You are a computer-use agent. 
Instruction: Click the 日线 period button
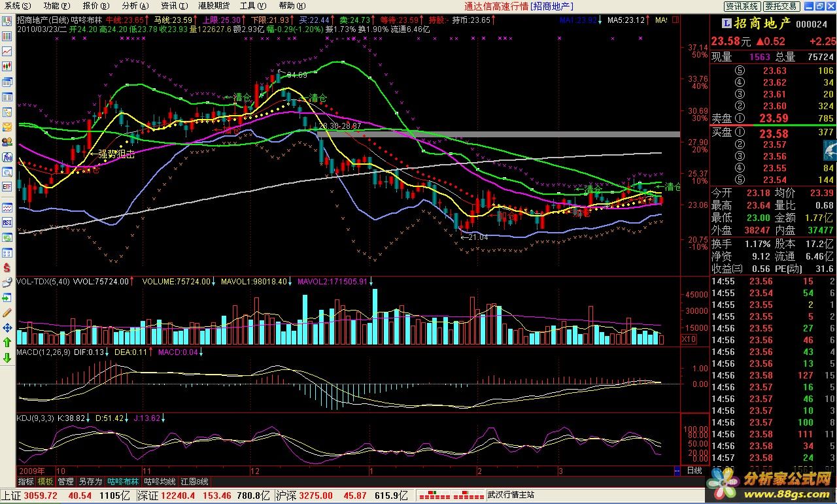click(694, 470)
